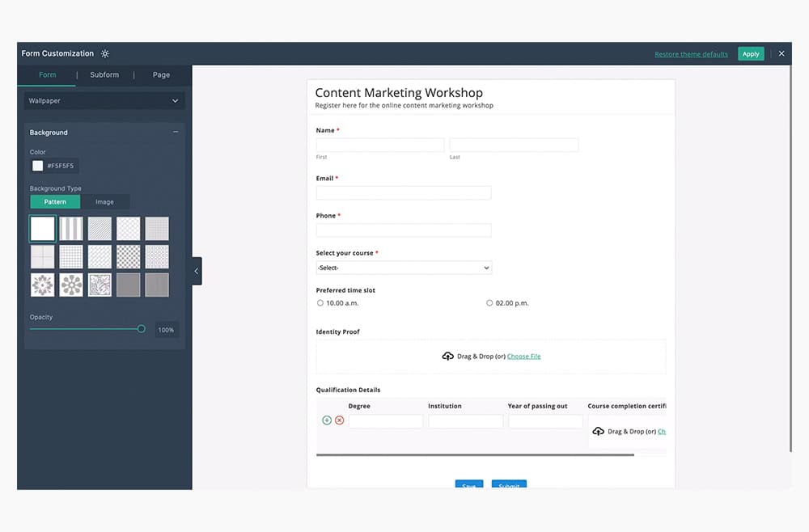809x532 pixels.
Task: Click Year of passing out field
Action: [x=545, y=421]
